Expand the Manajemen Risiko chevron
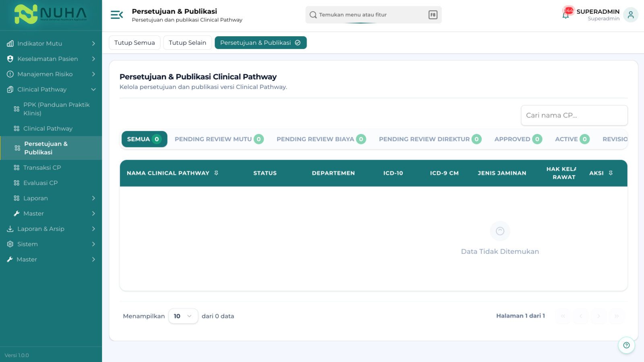Image resolution: width=644 pixels, height=362 pixels. (93, 74)
